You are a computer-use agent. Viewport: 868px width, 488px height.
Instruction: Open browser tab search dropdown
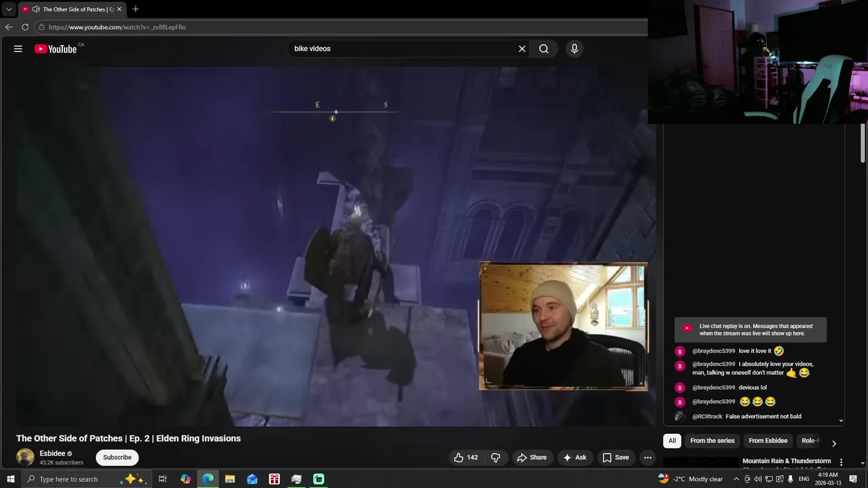9,9
